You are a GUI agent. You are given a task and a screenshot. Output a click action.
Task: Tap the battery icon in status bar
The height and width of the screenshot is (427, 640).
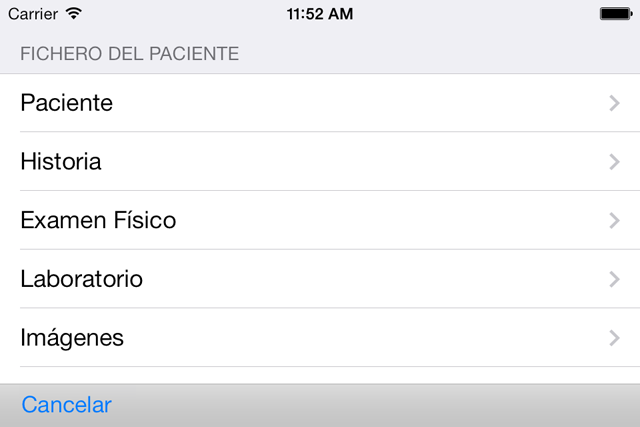[x=613, y=14]
